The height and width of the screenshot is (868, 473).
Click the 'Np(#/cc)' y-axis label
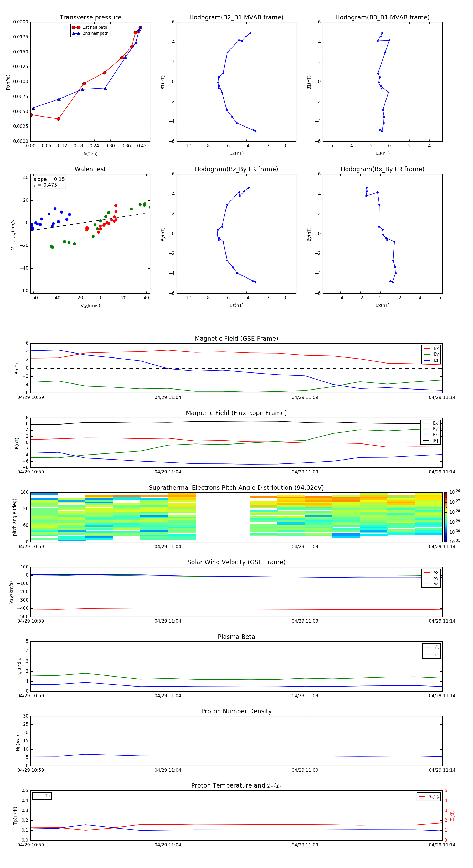(18, 741)
